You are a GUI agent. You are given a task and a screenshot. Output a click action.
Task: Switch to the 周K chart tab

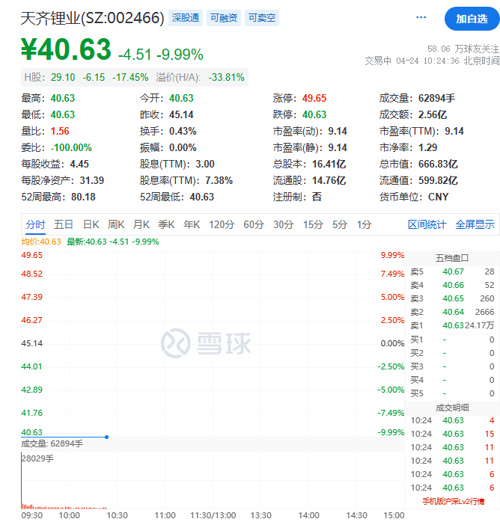point(116,225)
